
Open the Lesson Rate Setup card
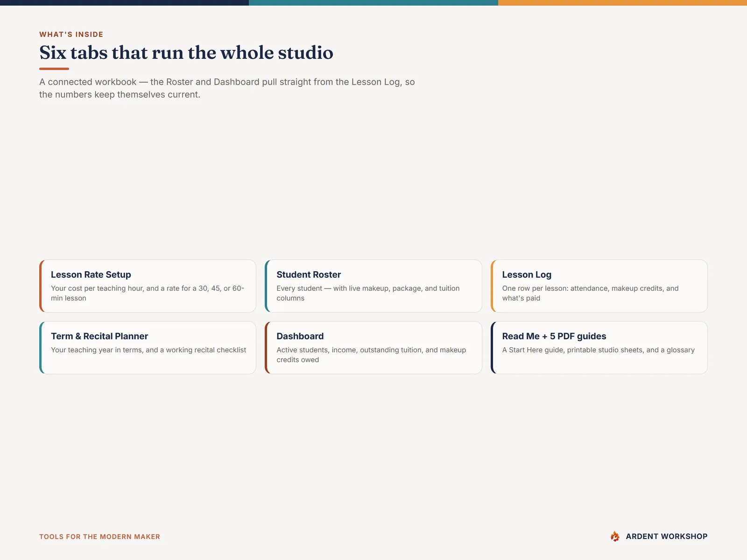(148, 286)
